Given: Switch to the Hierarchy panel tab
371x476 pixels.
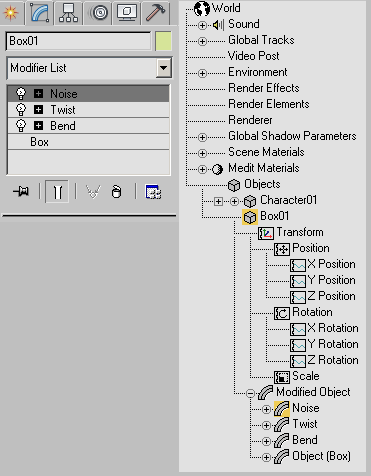Looking at the screenshot, I should [x=68, y=13].
